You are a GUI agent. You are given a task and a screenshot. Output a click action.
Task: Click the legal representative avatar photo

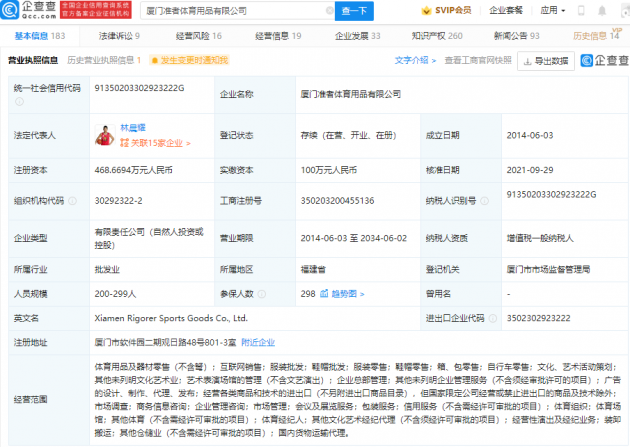tap(105, 135)
